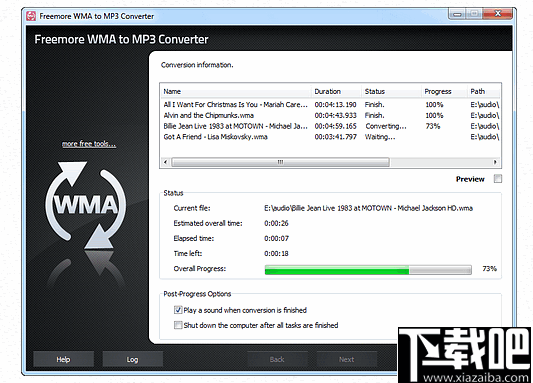
Task: Click the time left value 0:00:18
Action: click(x=276, y=254)
